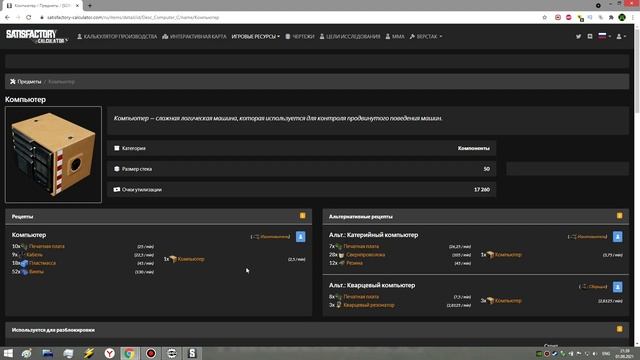
Task: Click the Предметы breadcrumb link
Action: (x=29, y=82)
